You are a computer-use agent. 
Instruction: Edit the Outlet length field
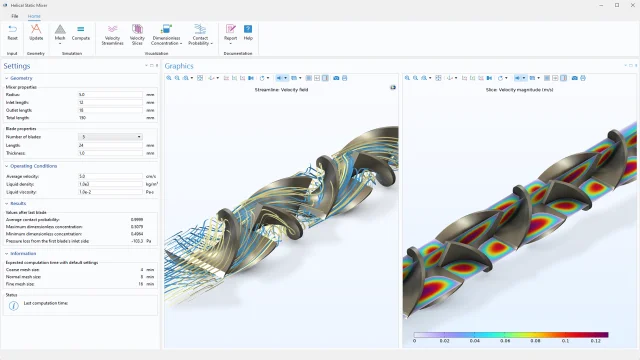click(110, 110)
